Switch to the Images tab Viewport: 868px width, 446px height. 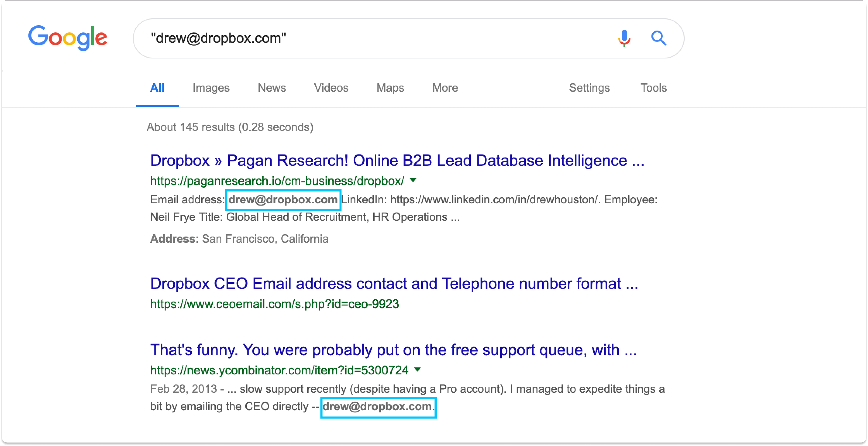pos(211,88)
